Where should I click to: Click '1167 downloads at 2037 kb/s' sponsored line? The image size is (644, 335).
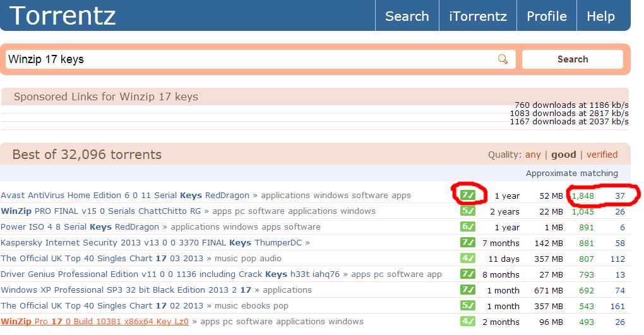(x=569, y=122)
